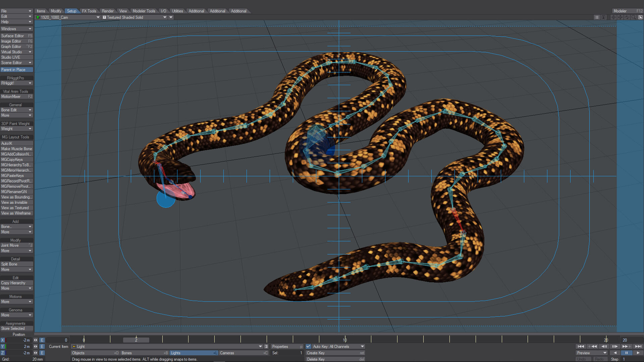Click the viewport zoom magnifier icon
This screenshot has height=362, width=644.
pyautogui.click(x=634, y=17)
